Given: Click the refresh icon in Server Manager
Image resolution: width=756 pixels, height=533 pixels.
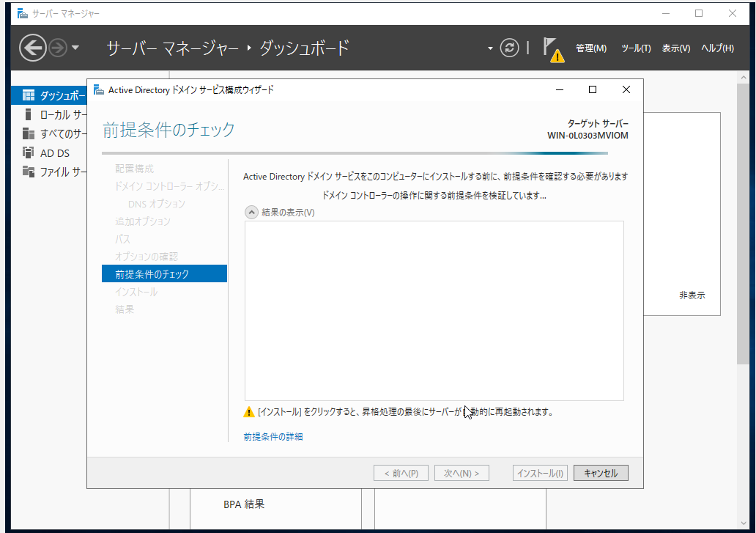Looking at the screenshot, I should (509, 48).
